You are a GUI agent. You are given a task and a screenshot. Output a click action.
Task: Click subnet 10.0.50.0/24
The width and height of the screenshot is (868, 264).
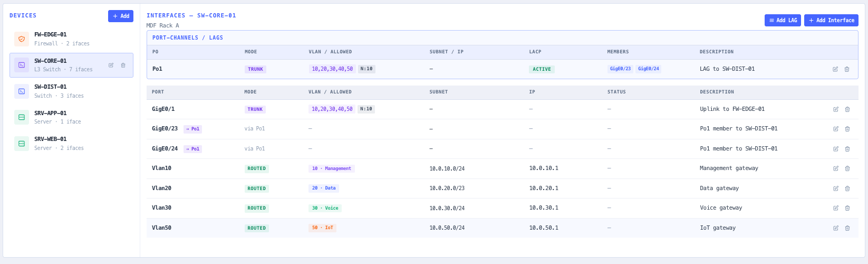[x=447, y=228]
